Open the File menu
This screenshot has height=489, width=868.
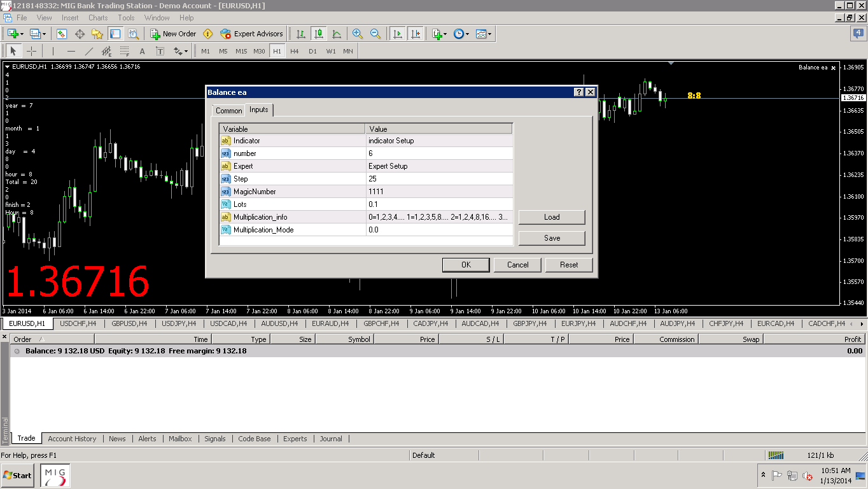[22, 18]
